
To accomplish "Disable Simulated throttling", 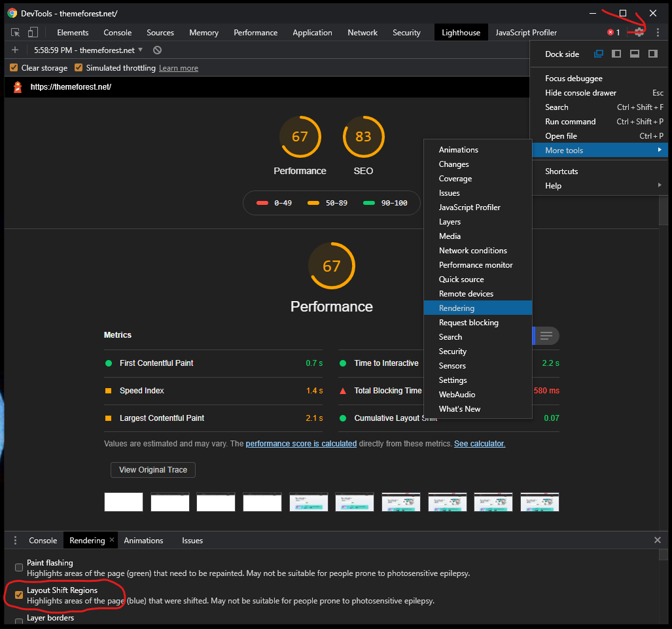I will 79,67.
